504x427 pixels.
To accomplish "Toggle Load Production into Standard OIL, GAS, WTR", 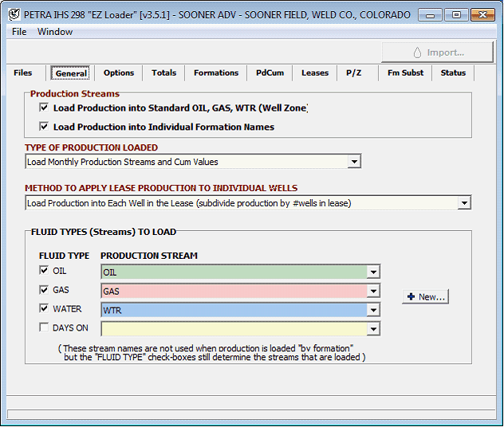I will pyautogui.click(x=44, y=108).
